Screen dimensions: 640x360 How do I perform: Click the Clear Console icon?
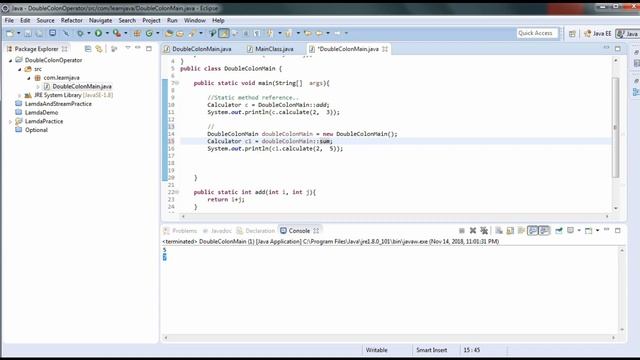499,231
